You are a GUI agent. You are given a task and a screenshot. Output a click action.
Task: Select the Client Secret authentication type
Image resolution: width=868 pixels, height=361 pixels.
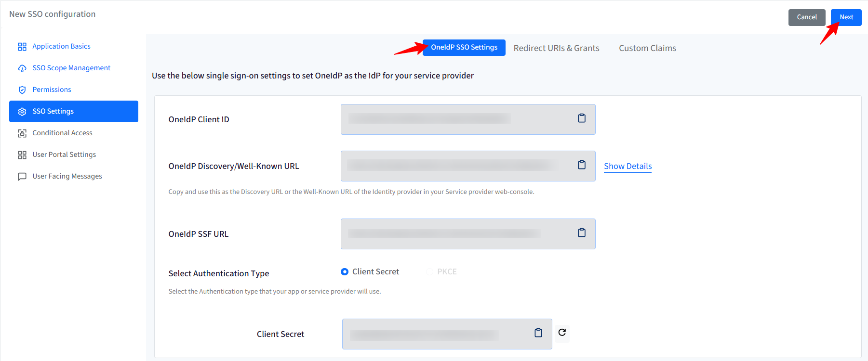tap(345, 272)
